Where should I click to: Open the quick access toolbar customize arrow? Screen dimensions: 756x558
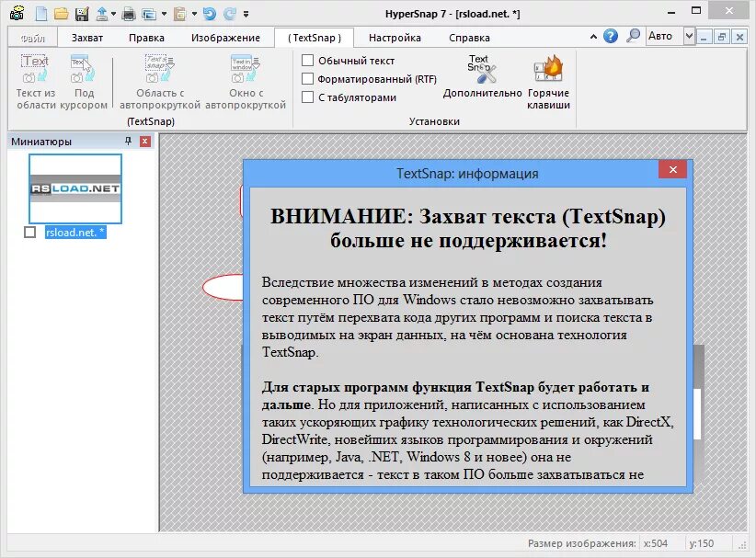pos(246,14)
